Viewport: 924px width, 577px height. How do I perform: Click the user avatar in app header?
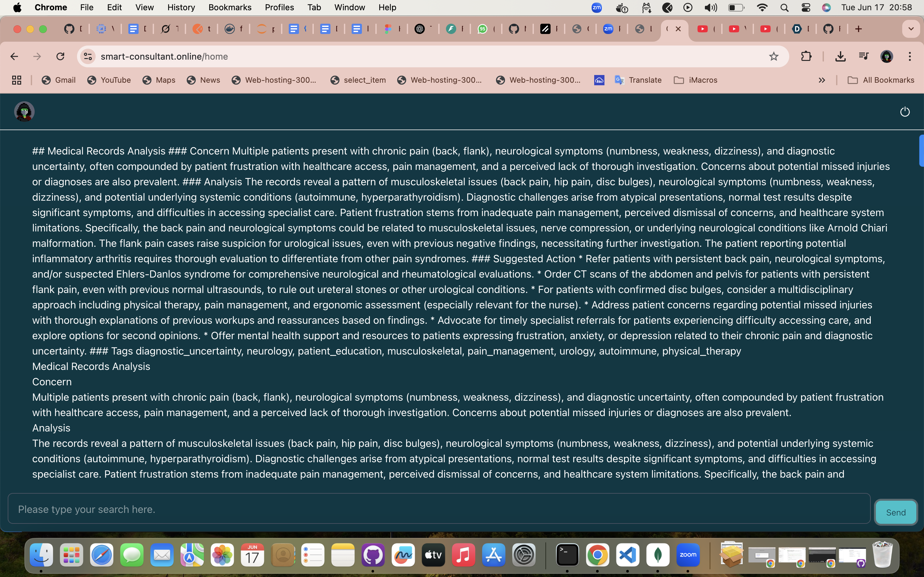(24, 112)
